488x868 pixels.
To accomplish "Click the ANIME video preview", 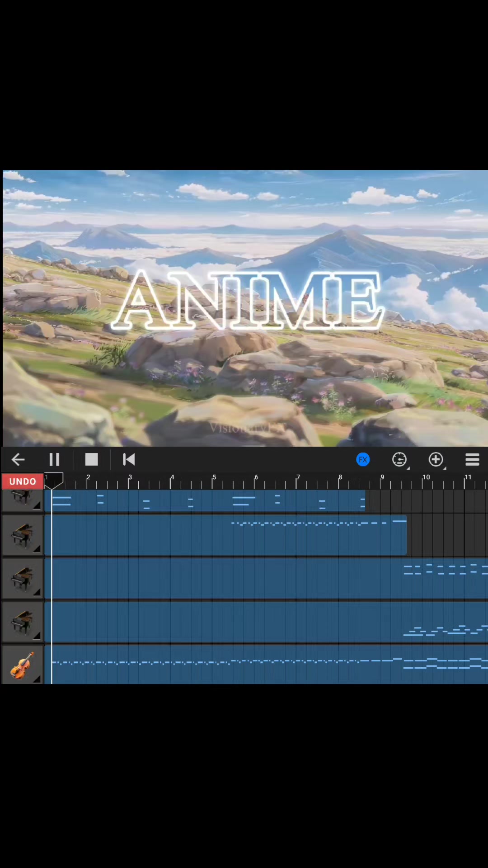I will pos(245,308).
